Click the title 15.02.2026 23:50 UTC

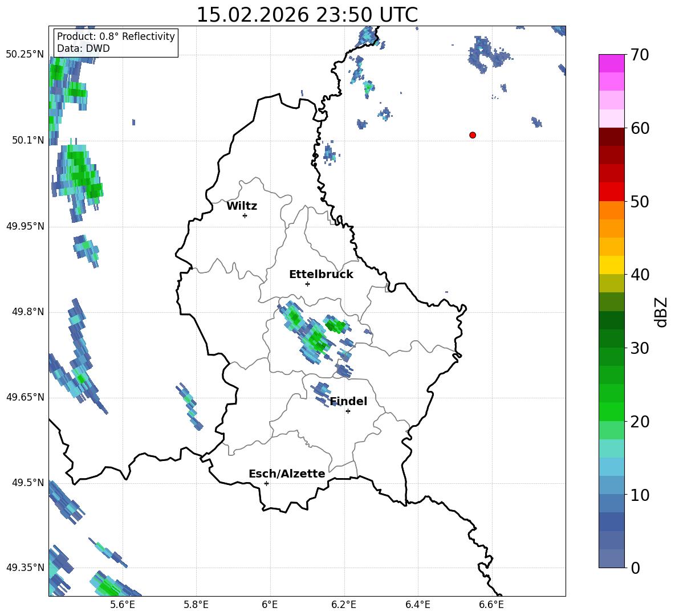[x=307, y=15]
